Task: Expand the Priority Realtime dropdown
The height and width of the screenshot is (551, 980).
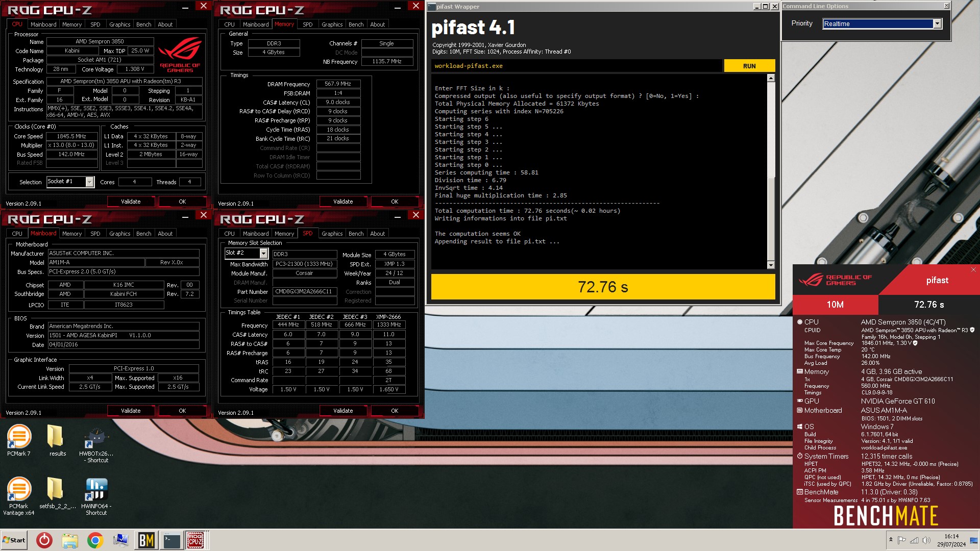Action: (x=937, y=24)
